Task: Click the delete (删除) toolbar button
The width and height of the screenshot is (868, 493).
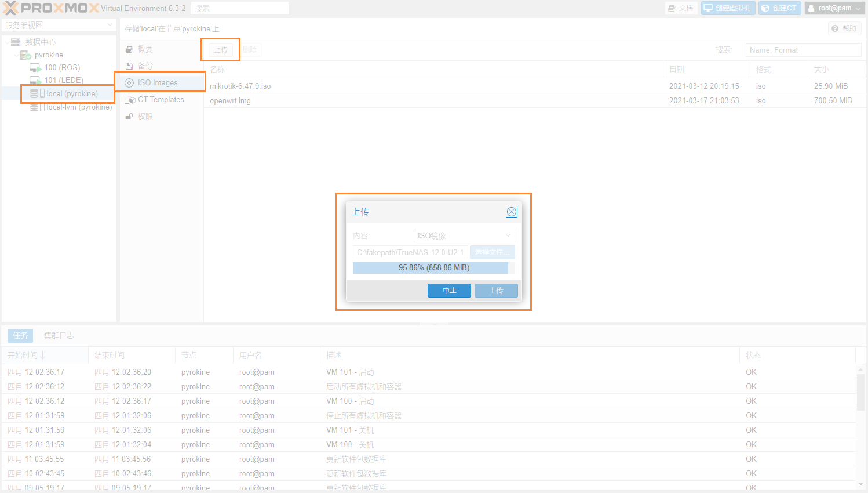Action: coord(249,50)
